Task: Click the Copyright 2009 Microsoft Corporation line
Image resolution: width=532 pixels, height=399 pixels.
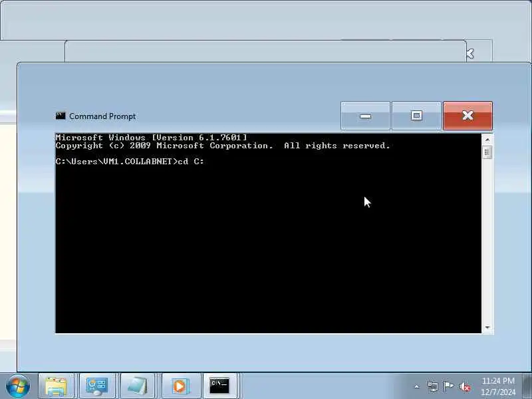Action: tap(223, 146)
